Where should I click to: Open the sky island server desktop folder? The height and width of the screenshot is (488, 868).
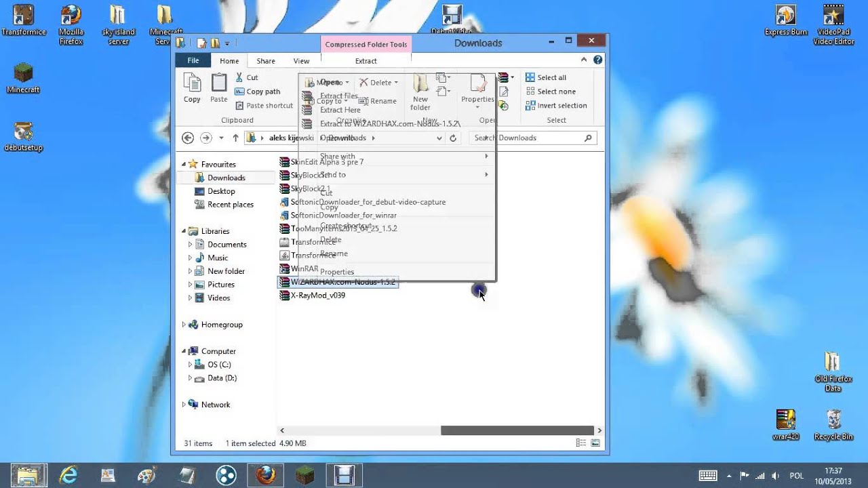click(118, 24)
